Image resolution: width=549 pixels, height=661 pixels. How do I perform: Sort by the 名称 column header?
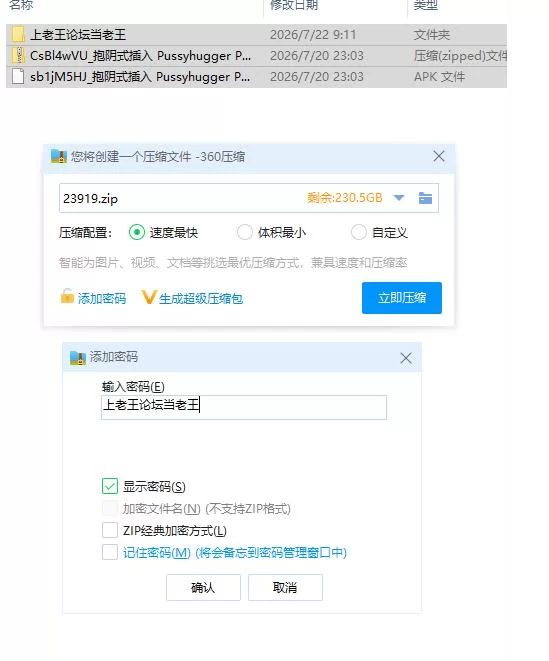click(x=21, y=5)
